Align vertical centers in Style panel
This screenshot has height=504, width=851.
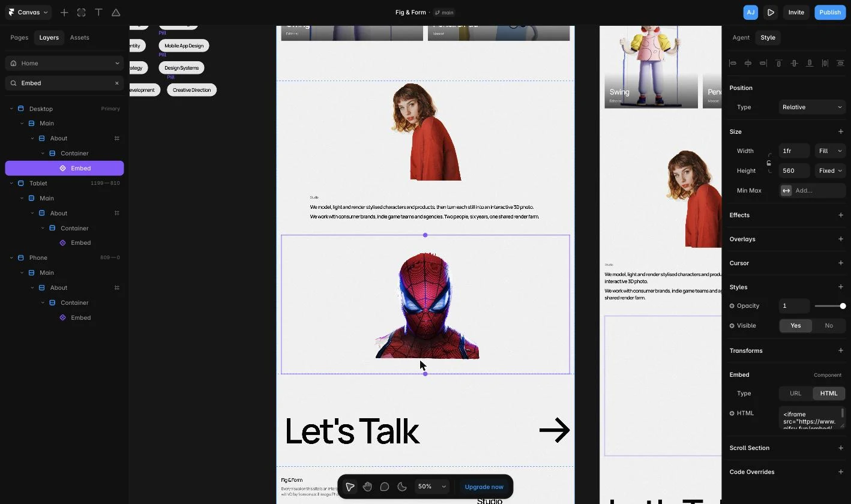click(x=794, y=63)
